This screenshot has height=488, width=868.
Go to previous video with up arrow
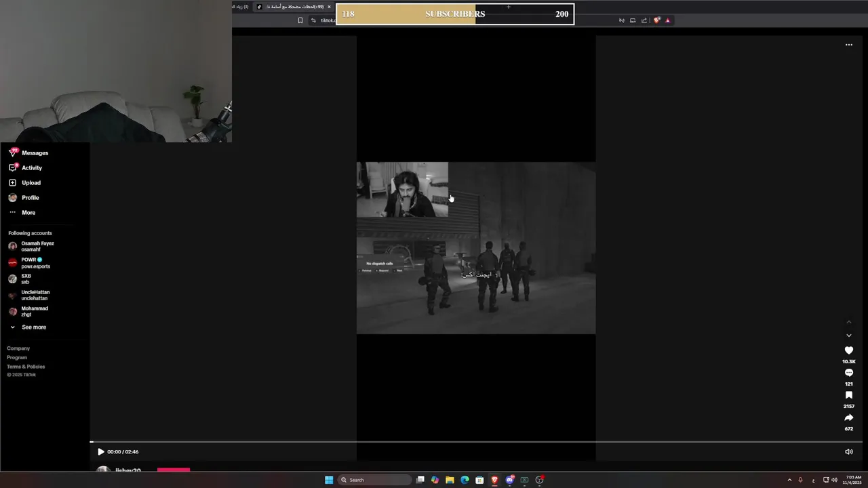pos(848,322)
